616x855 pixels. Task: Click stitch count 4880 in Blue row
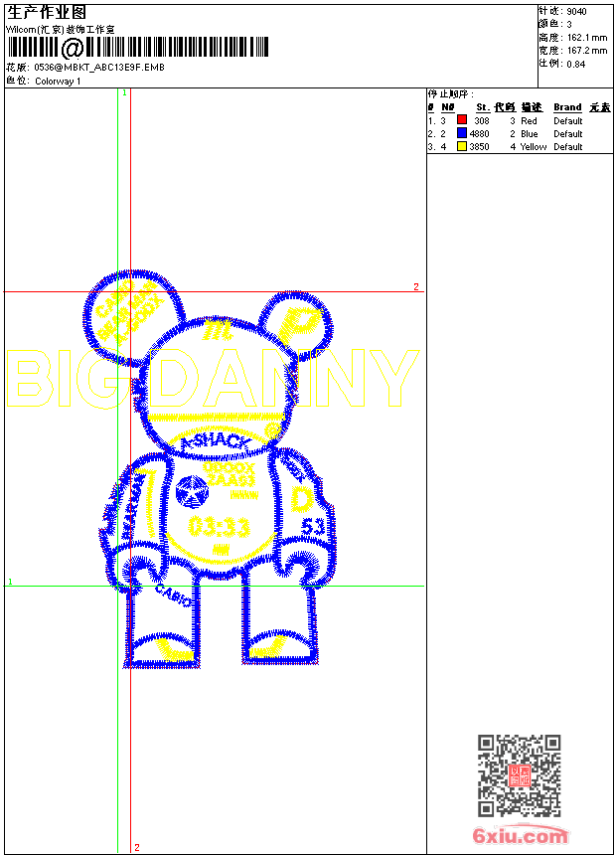tap(479, 133)
